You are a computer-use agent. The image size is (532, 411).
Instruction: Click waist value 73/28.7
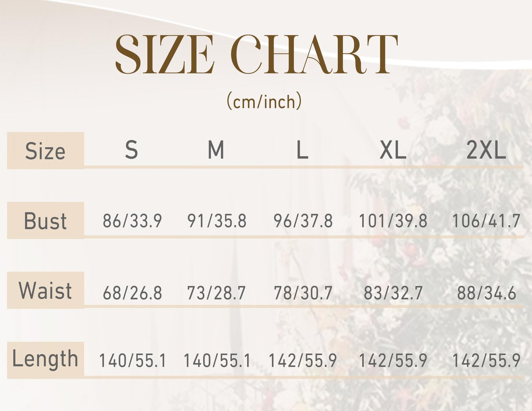click(x=216, y=293)
